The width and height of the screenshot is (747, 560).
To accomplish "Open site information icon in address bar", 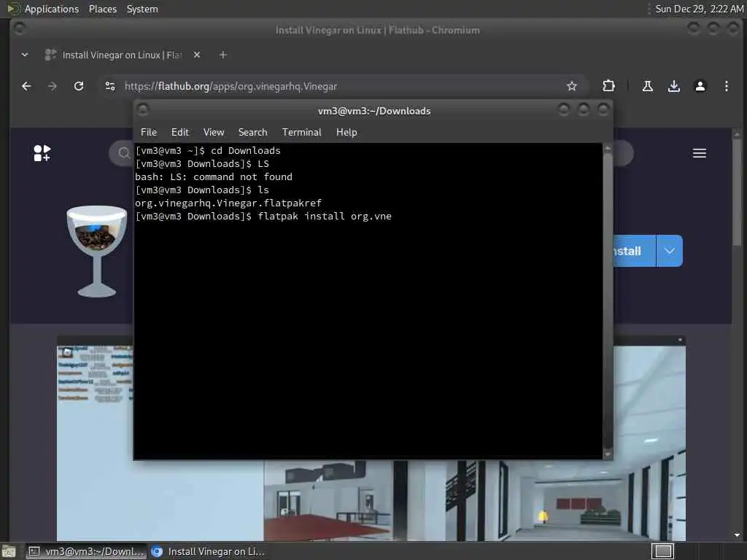I will tap(110, 86).
